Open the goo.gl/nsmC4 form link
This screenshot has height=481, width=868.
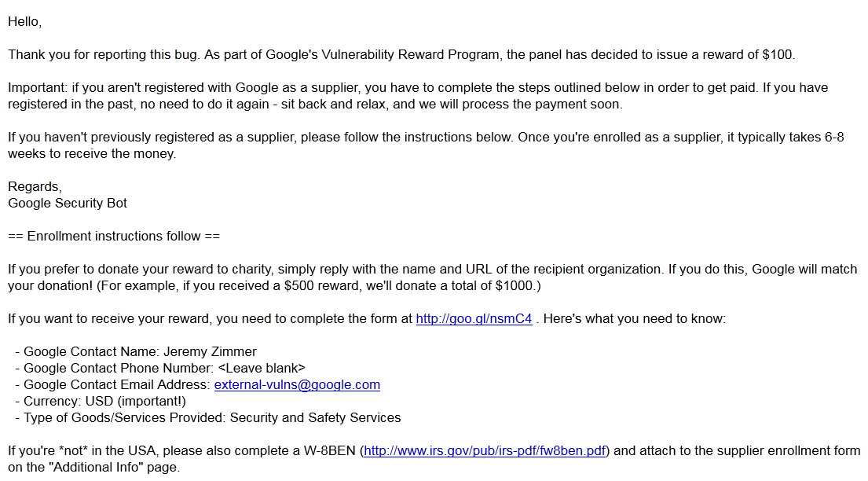[474, 319]
